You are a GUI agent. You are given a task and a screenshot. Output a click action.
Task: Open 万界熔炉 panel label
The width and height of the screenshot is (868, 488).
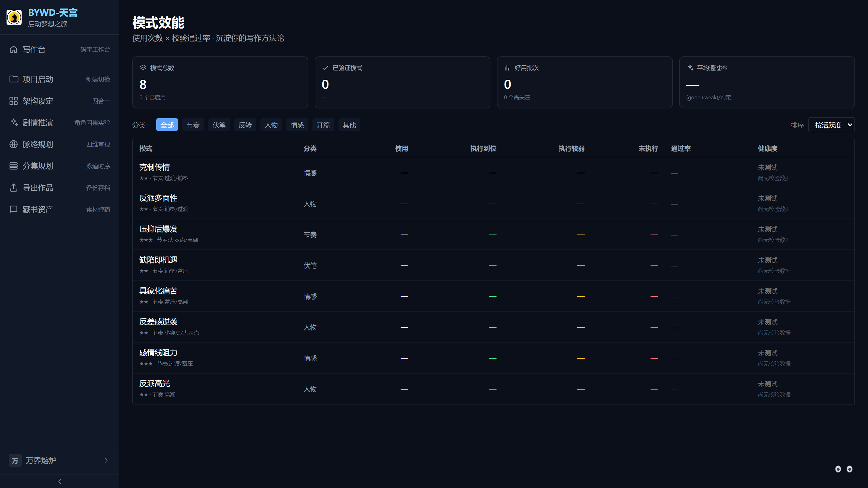coord(41,460)
